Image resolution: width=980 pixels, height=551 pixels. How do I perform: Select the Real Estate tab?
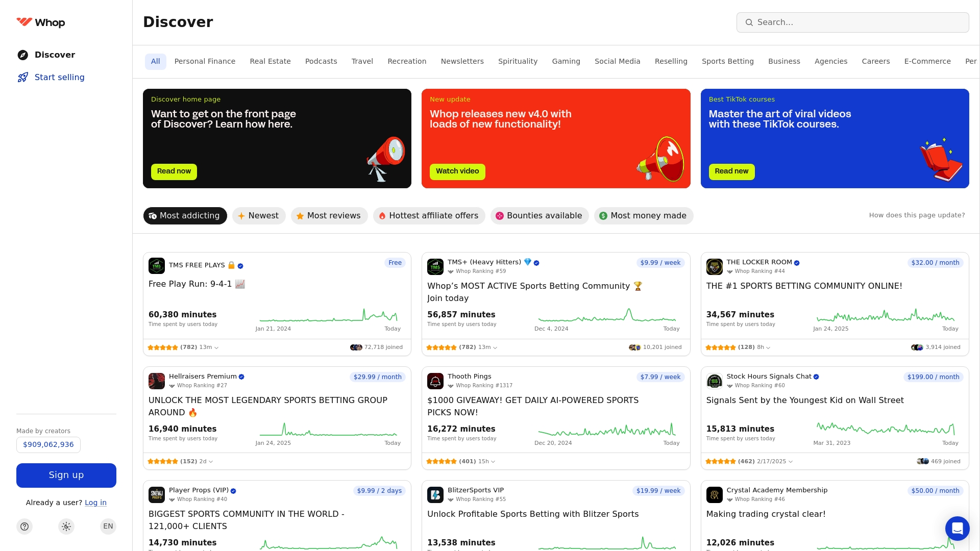tap(270, 61)
